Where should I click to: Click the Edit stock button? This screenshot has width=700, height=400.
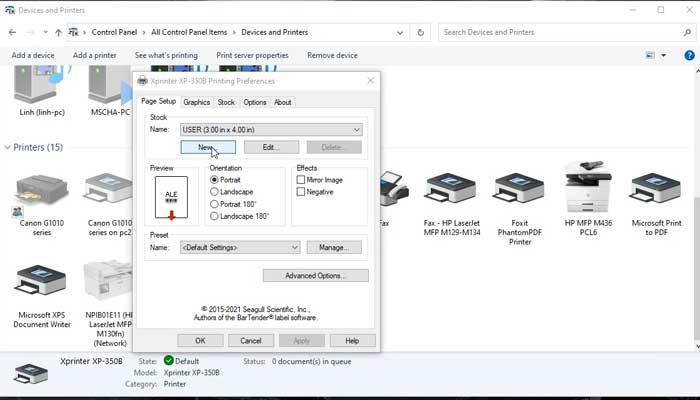coord(271,147)
